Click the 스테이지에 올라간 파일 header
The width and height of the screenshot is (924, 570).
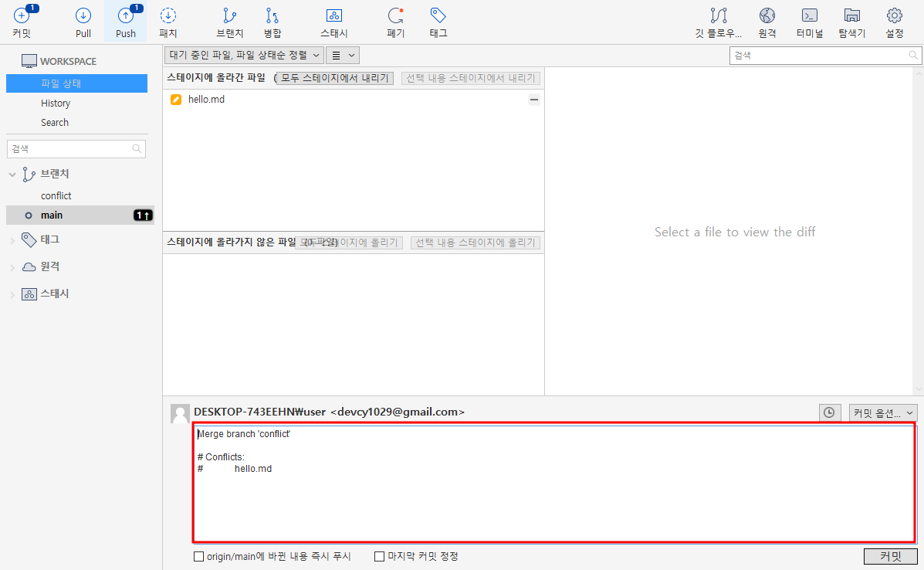pyautogui.click(x=216, y=78)
